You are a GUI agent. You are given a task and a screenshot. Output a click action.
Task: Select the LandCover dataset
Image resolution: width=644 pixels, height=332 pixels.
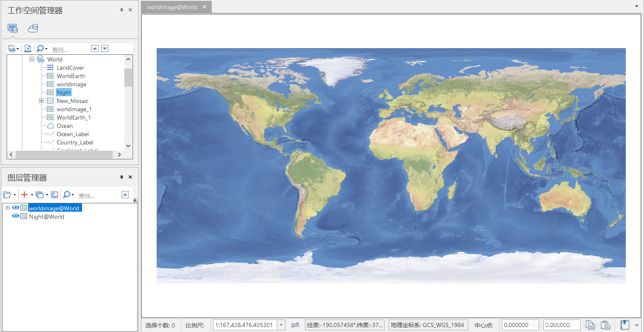click(x=70, y=68)
